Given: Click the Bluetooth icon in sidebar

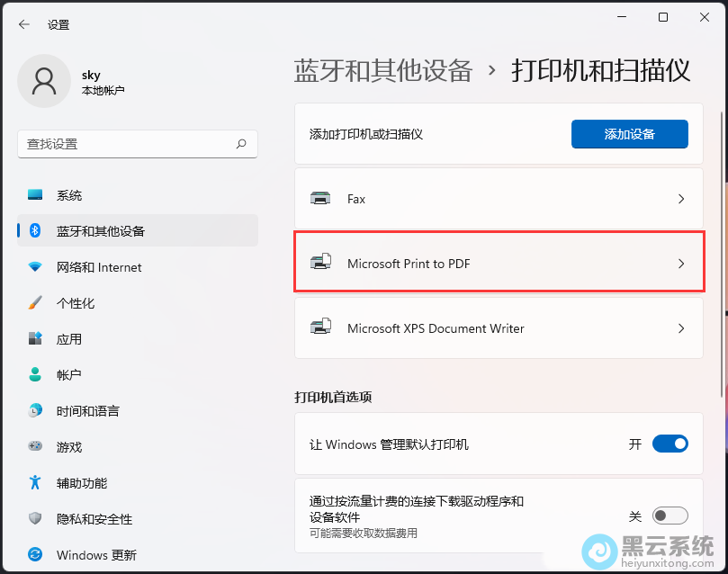Looking at the screenshot, I should [35, 231].
